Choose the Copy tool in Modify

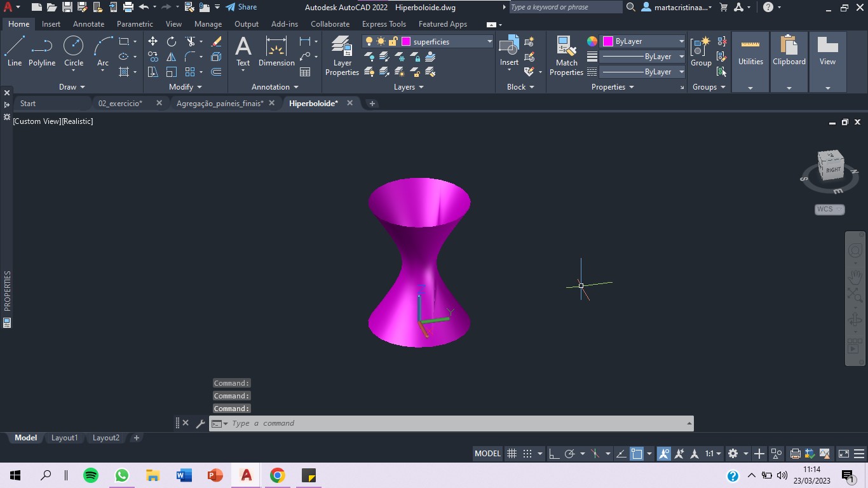point(153,57)
